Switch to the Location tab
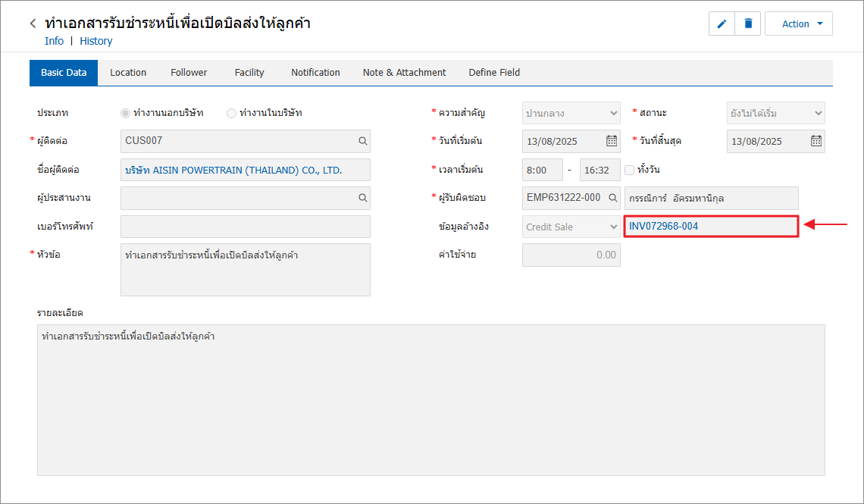The height and width of the screenshot is (504, 864). pyautogui.click(x=128, y=73)
